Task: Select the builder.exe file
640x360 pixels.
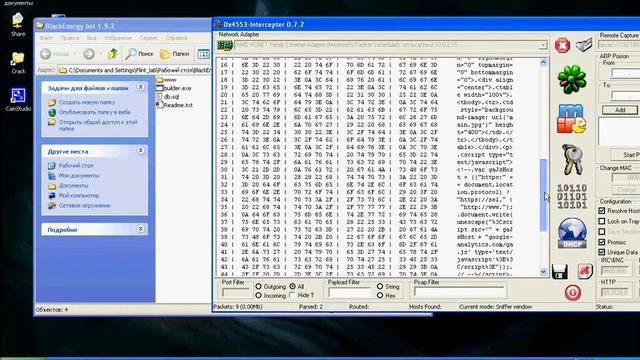Action: 174,88
